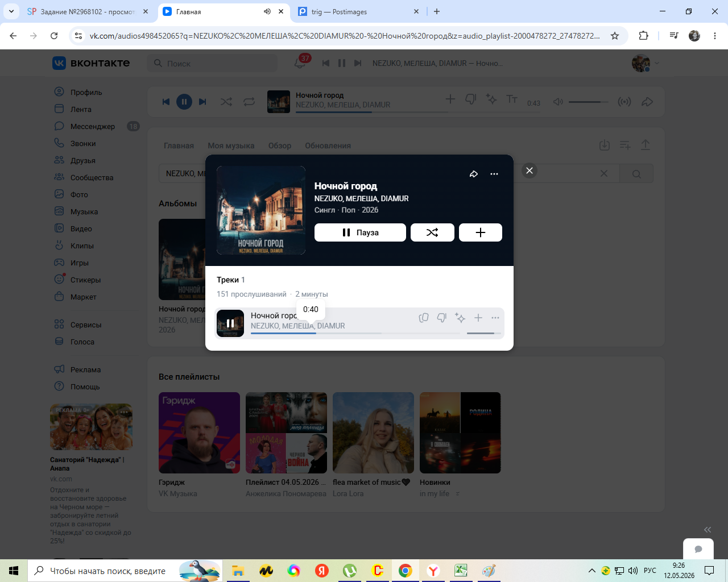The width and height of the screenshot is (728, 582).
Task: Expand profile avatar menu
Action: tap(646, 63)
